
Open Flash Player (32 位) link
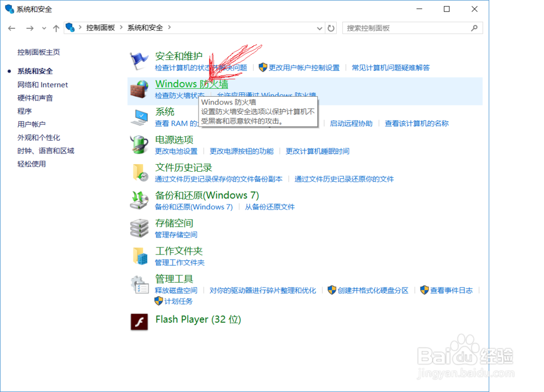pyautogui.click(x=198, y=319)
